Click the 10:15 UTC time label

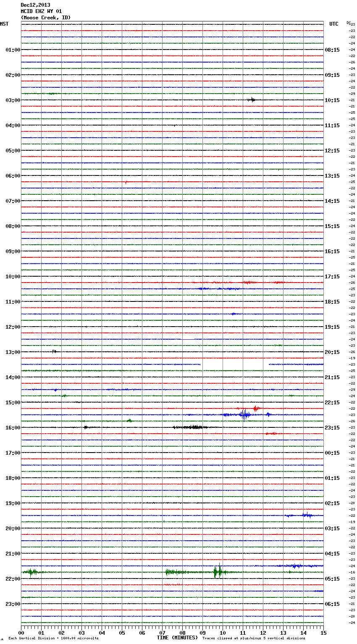[x=332, y=100]
